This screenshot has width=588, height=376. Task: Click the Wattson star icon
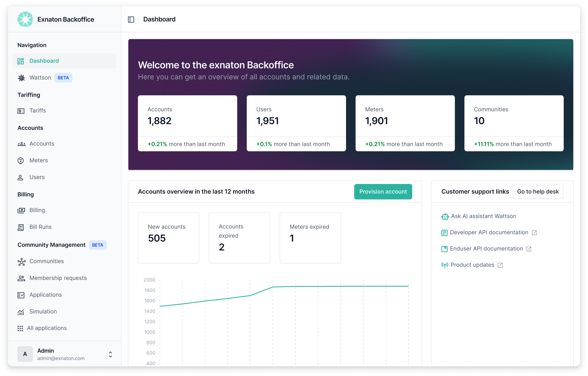[21, 78]
